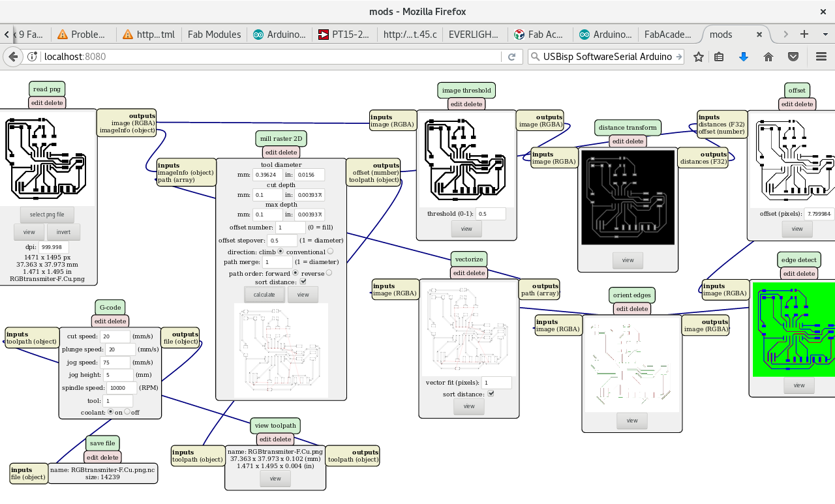Select forward path order radio button
835x504 pixels.
point(295,273)
